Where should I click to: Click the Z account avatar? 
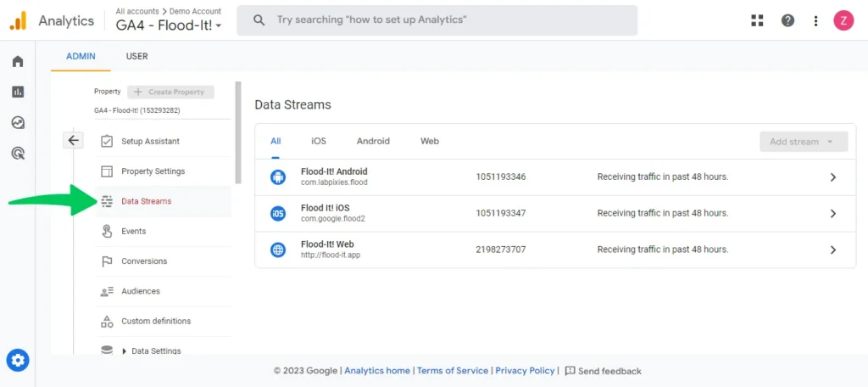[x=843, y=20]
